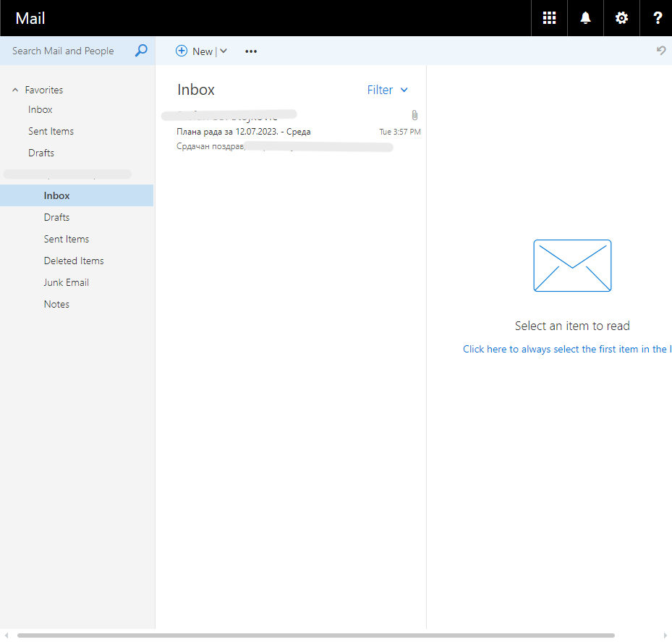Open the mailbox Drafts folder

point(56,217)
